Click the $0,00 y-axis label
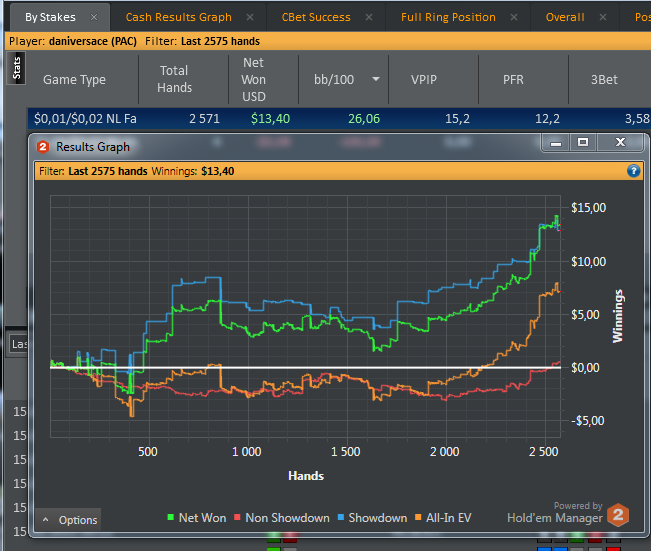Screen dimensions: 651x551 coord(585,367)
